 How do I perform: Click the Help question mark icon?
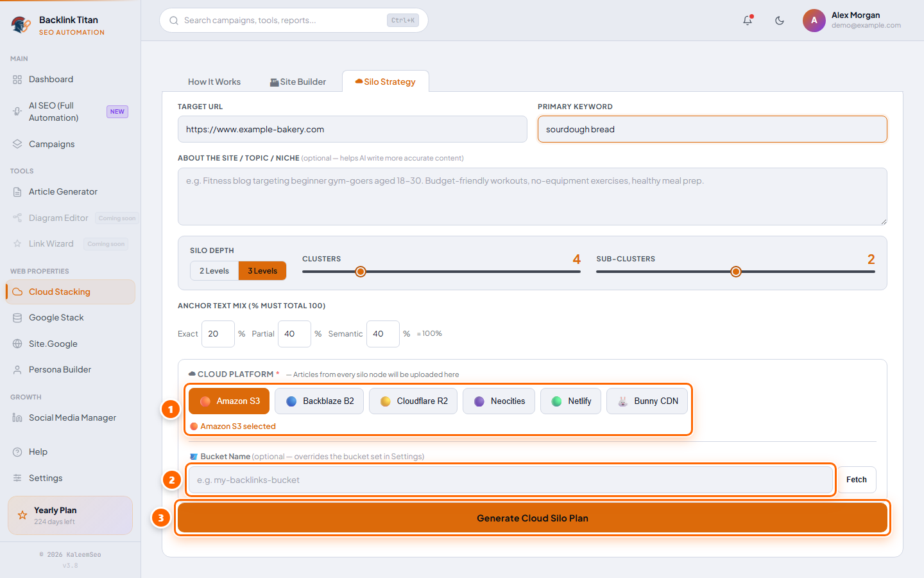[x=17, y=452]
